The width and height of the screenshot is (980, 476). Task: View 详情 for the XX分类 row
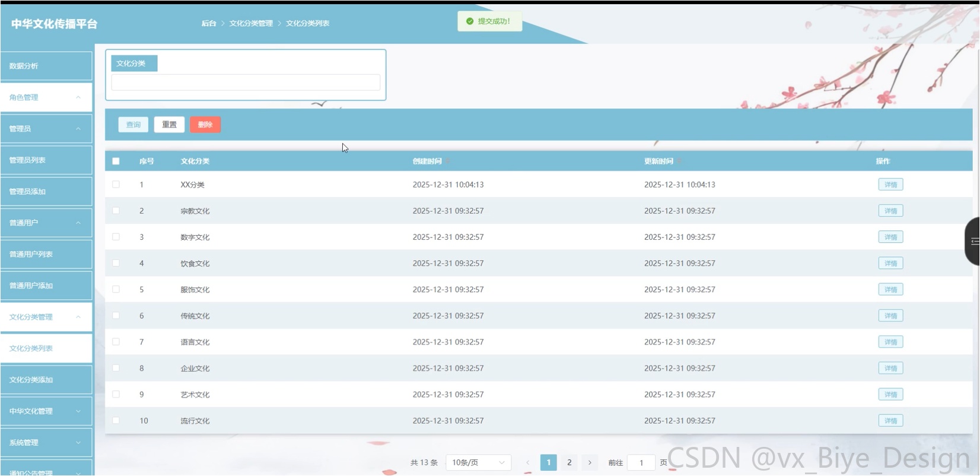(890, 185)
